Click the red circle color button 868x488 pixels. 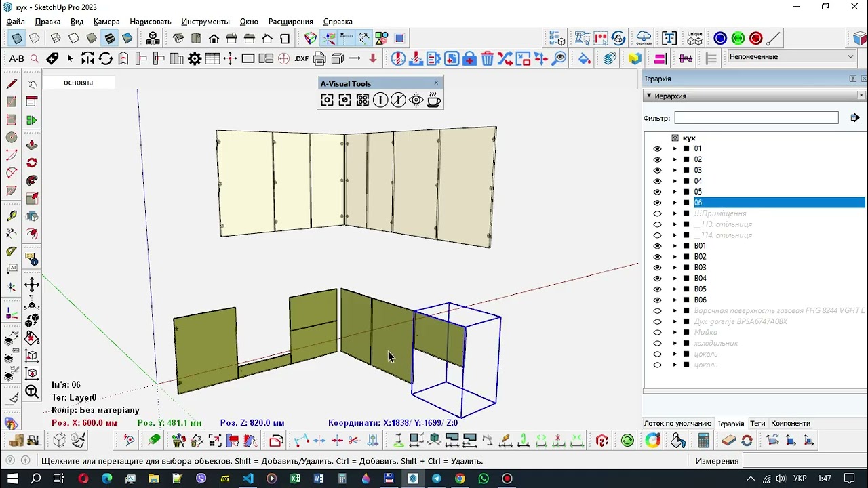[x=755, y=39]
